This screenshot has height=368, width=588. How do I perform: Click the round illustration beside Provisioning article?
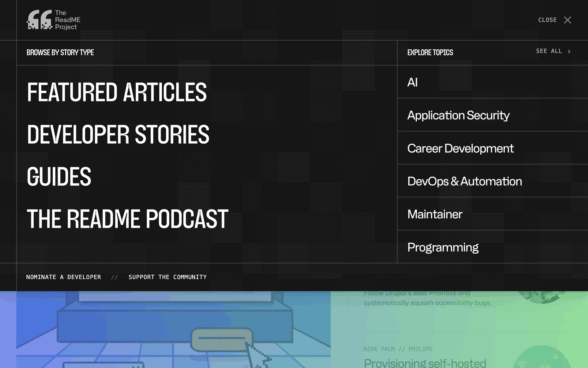coord(541,357)
